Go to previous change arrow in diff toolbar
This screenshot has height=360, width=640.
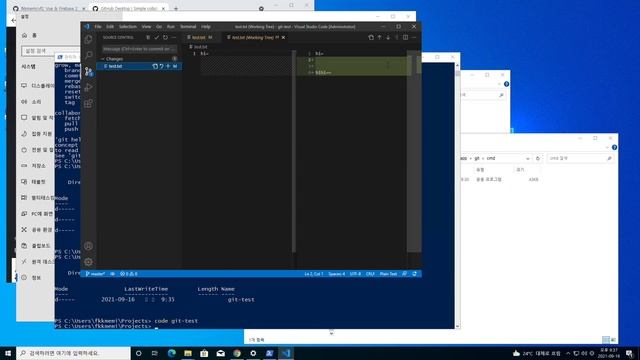coord(379,38)
